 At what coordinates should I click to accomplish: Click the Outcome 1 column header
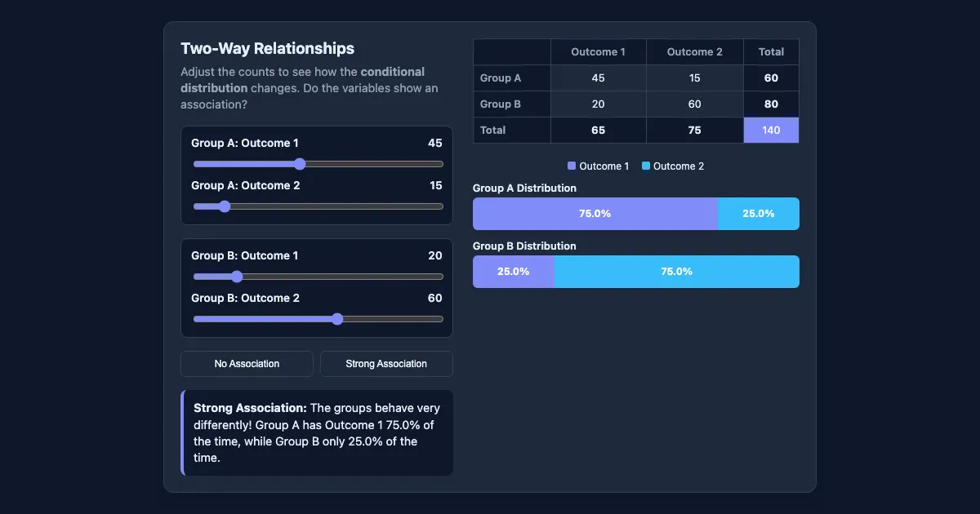tap(599, 52)
